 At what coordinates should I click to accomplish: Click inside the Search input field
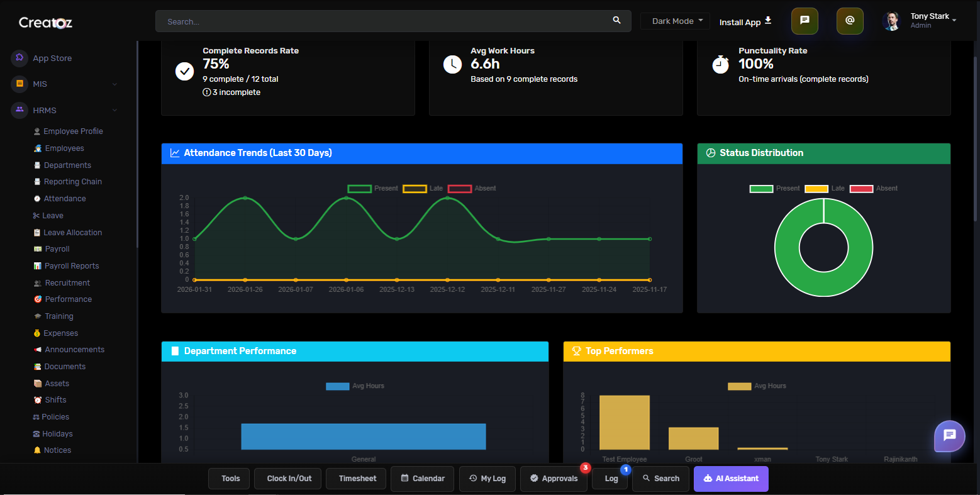[x=377, y=21]
